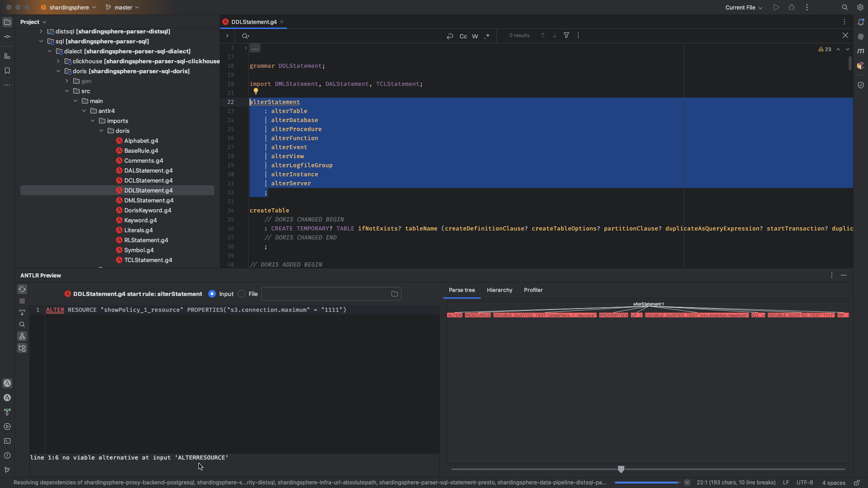Click the filter search results icon
Screen dimensions: 868x488
(566, 36)
